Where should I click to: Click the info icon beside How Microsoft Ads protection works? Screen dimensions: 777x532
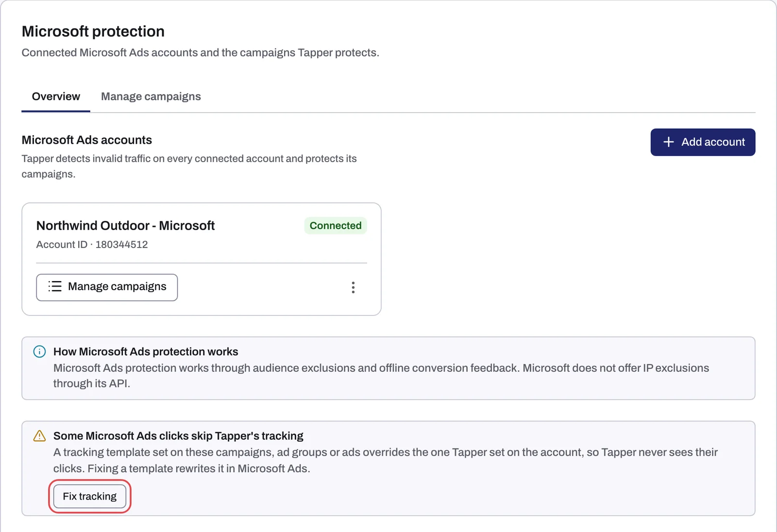tap(39, 351)
